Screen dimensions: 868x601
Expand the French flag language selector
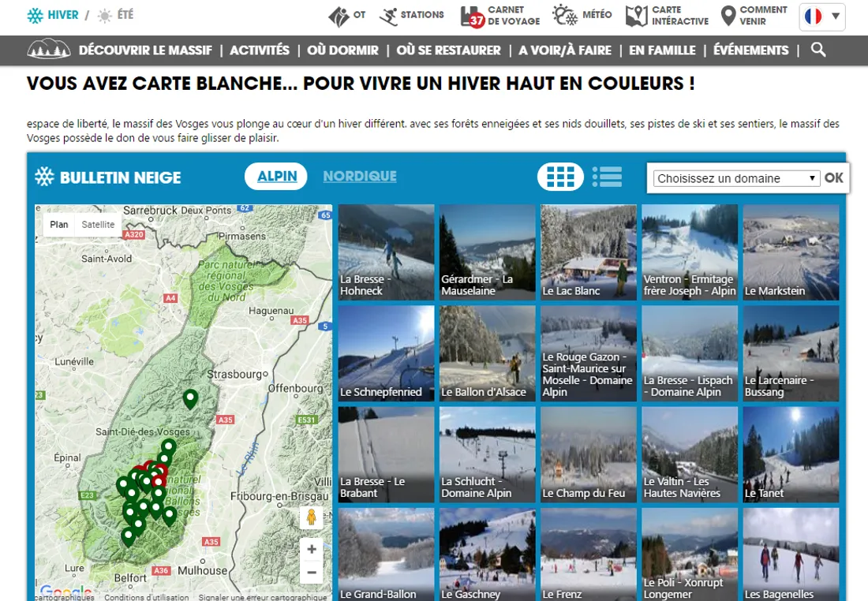822,17
